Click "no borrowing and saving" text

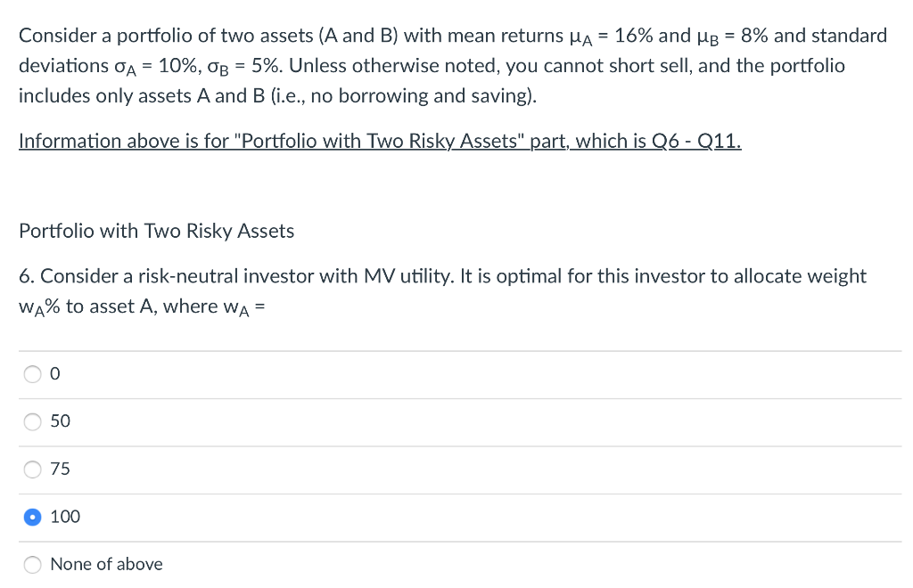[x=419, y=96]
